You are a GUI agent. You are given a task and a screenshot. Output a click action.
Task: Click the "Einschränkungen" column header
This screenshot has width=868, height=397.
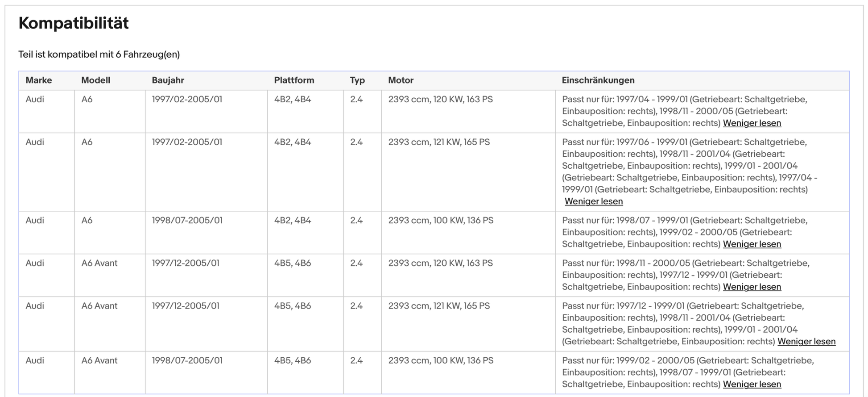point(598,80)
